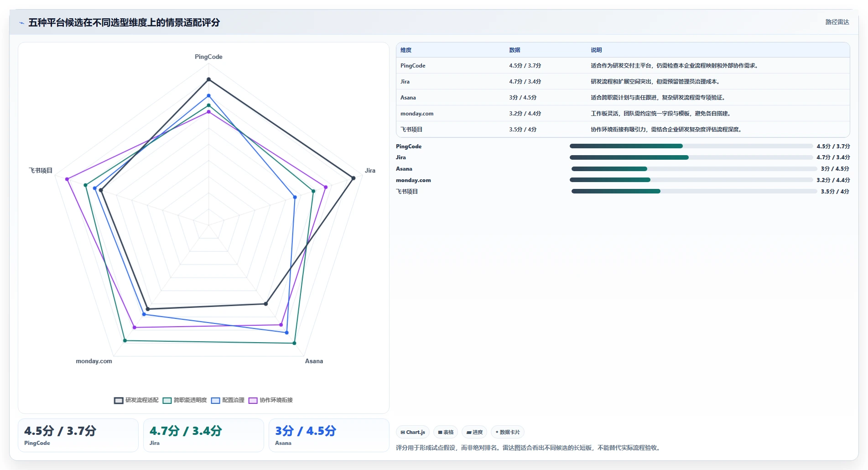This screenshot has height=470, width=868.
Task: Click the purple data point near 飞书项目 axis
Action: point(67,179)
